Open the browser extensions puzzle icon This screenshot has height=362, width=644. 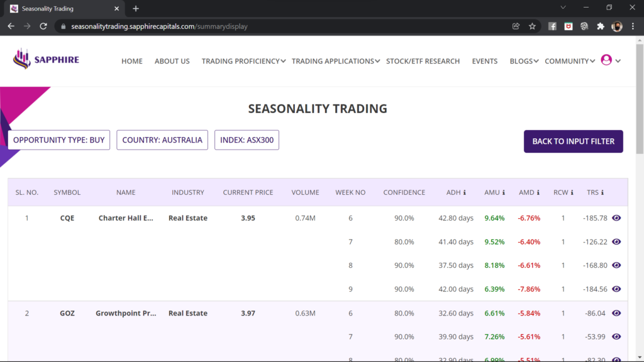[x=601, y=26]
